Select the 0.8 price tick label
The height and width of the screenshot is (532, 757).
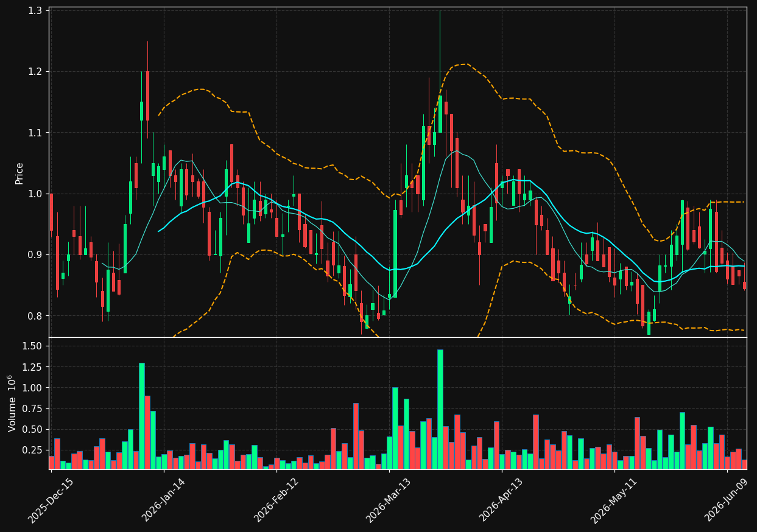[x=35, y=315]
